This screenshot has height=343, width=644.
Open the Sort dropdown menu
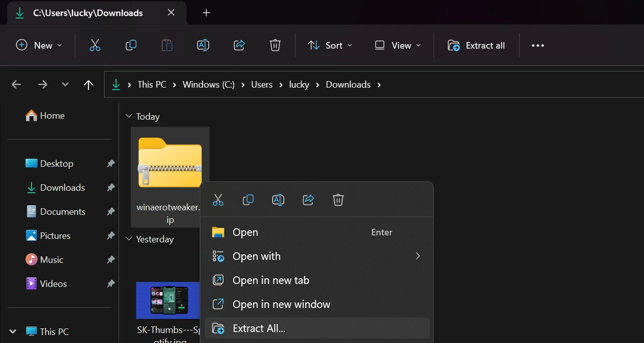coord(330,46)
